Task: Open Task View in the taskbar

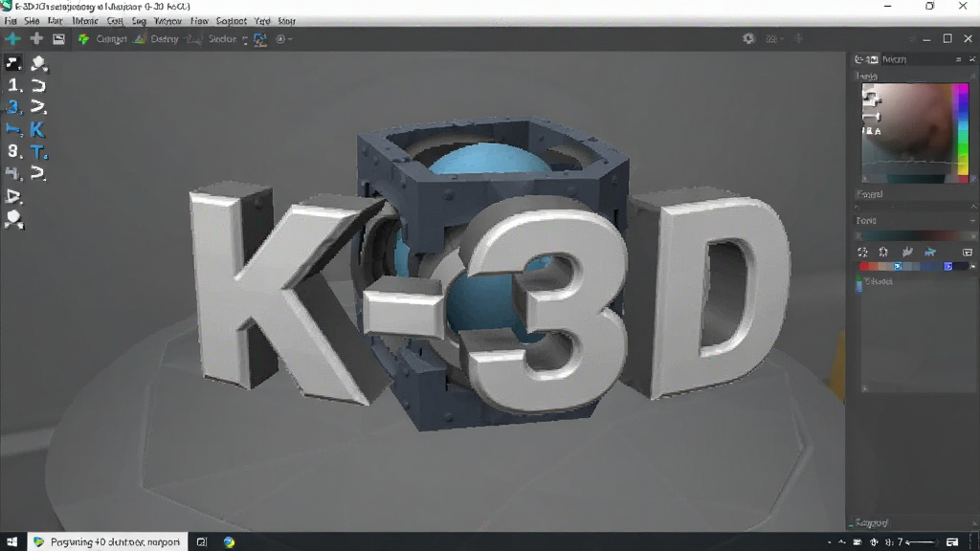Action: coord(201,541)
